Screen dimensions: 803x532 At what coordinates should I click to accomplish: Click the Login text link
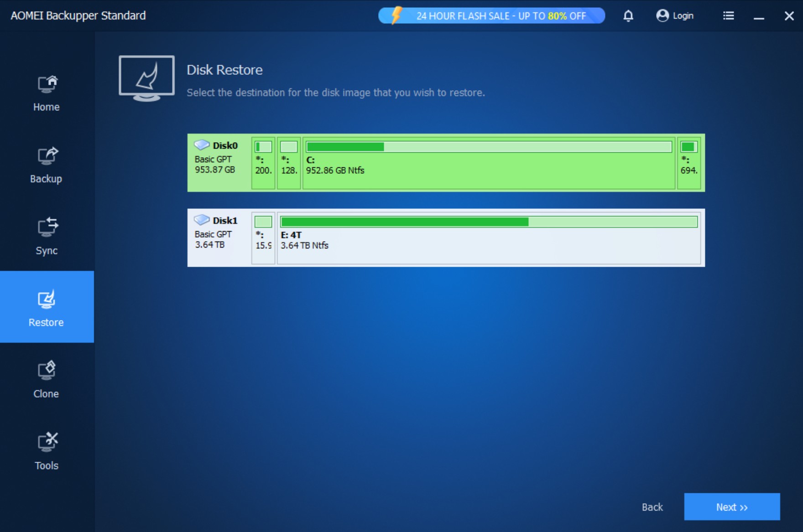click(x=683, y=15)
